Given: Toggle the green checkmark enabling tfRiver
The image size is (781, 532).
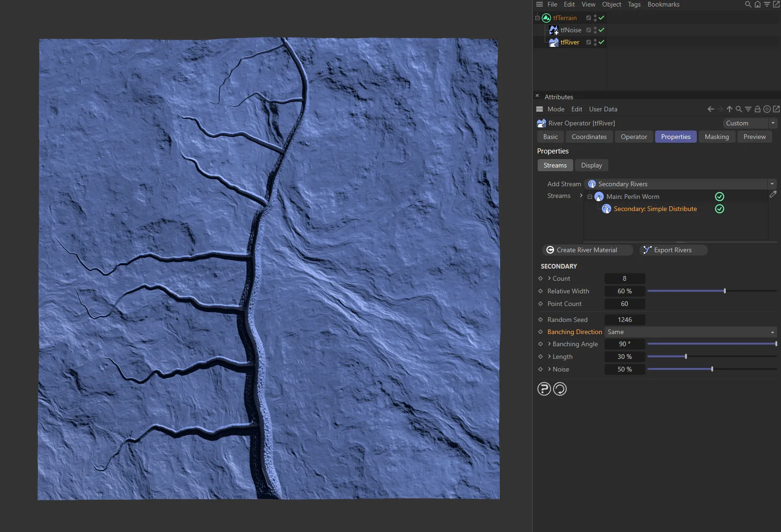Looking at the screenshot, I should pyautogui.click(x=602, y=42).
